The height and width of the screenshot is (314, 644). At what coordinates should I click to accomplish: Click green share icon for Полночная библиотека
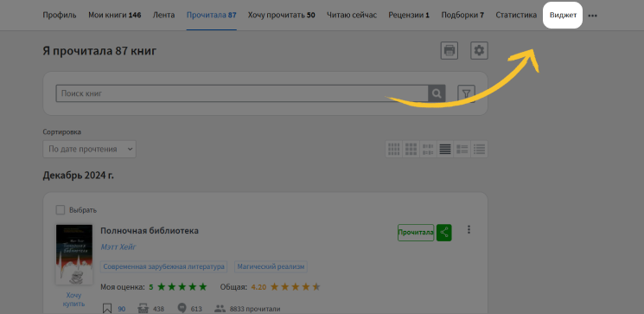(x=444, y=233)
